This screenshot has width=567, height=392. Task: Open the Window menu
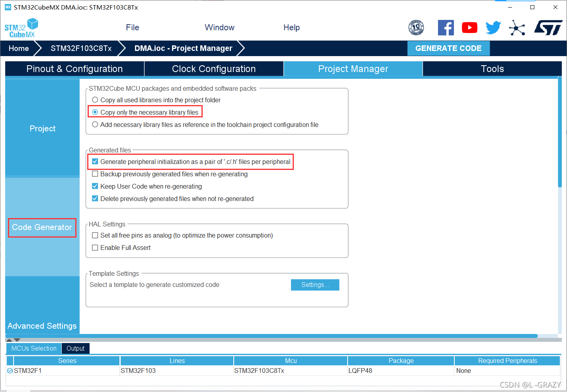219,27
